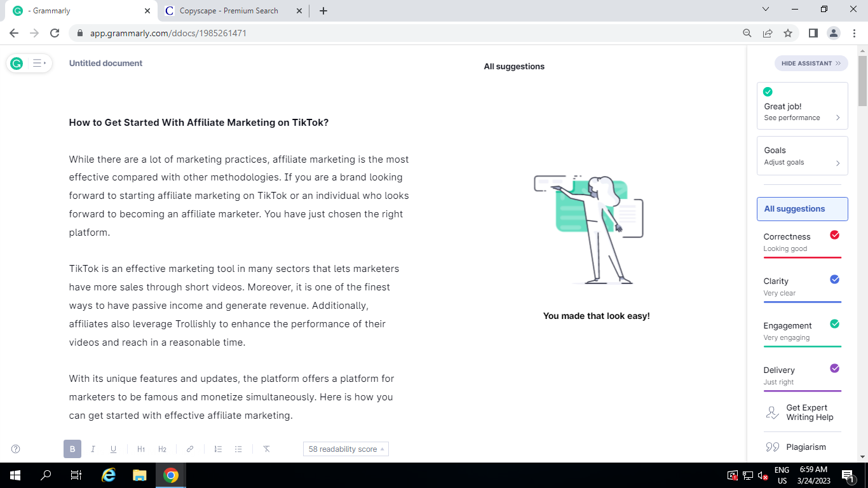Open Windows taskbar search
868x488 pixels.
[46, 475]
